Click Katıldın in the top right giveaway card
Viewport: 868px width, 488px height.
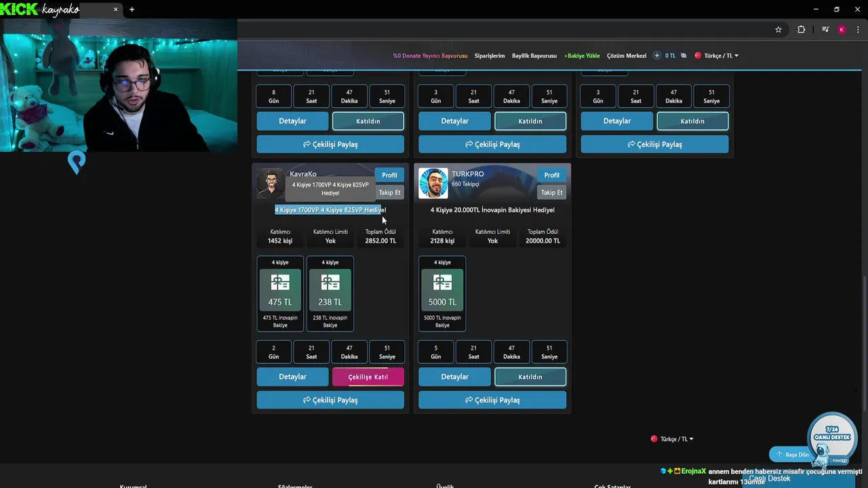tap(692, 121)
